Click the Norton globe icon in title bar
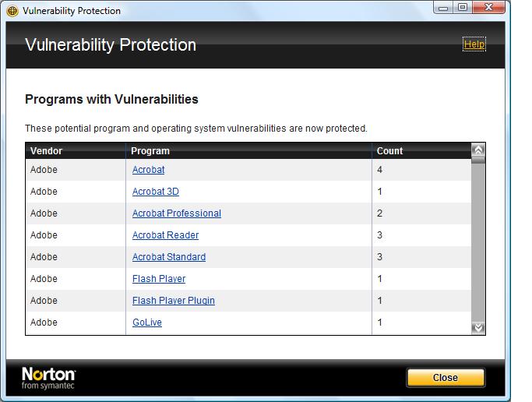The height and width of the screenshot is (402, 532). tap(12, 11)
